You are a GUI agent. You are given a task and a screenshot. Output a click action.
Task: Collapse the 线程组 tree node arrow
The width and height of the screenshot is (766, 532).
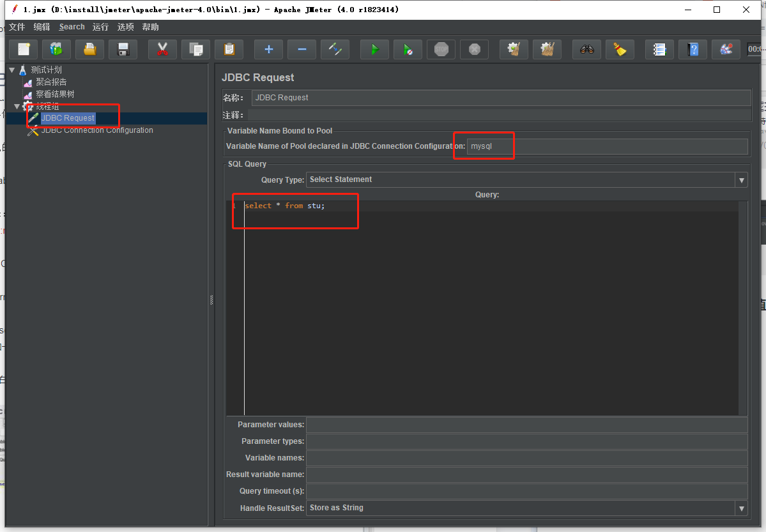[17, 106]
